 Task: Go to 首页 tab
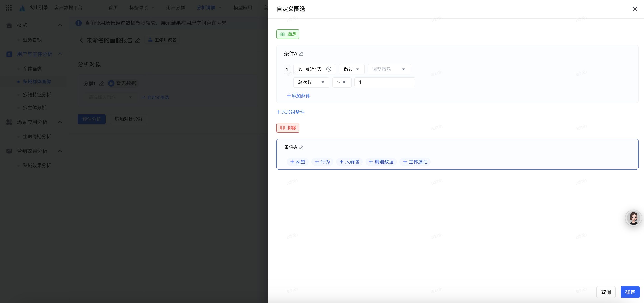113,8
